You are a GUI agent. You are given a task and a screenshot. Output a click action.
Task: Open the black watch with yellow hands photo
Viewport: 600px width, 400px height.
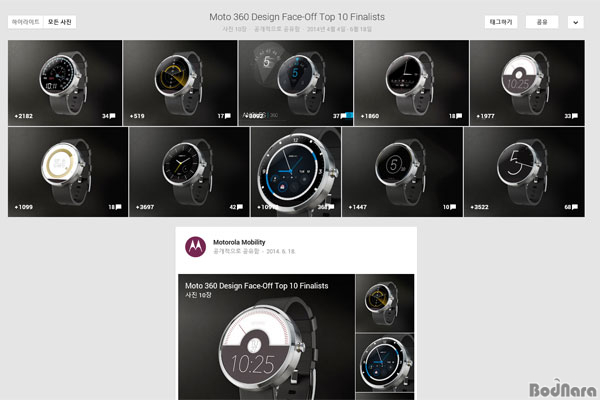click(x=189, y=172)
